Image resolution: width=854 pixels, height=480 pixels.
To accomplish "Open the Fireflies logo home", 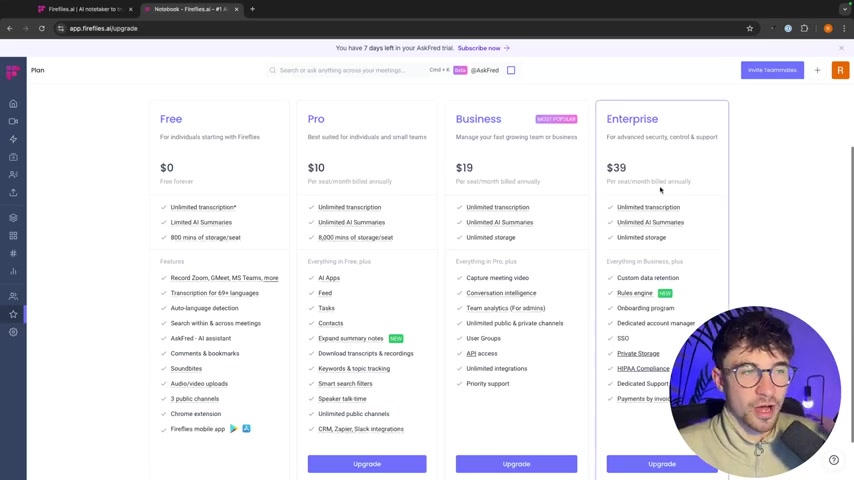I will pyautogui.click(x=13, y=72).
